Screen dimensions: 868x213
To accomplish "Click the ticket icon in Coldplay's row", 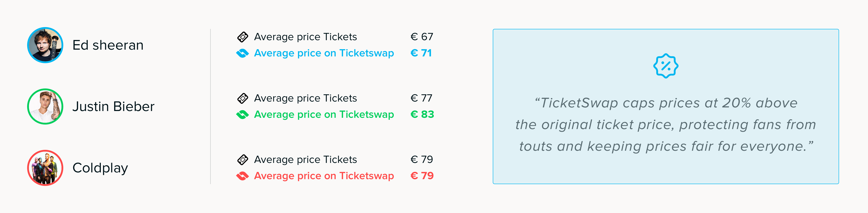I will 243,160.
